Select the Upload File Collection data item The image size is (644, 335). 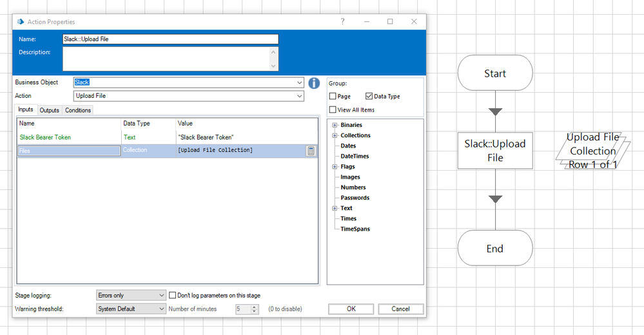pos(592,151)
